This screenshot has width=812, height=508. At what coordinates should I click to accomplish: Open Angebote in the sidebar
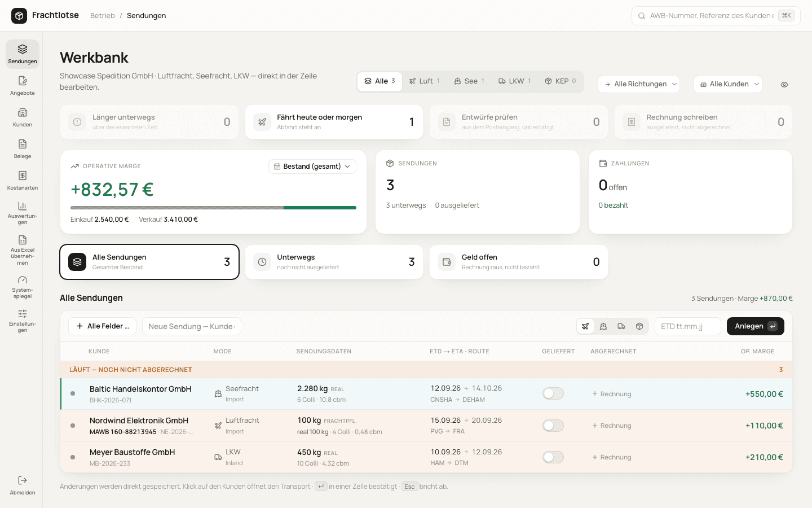[23, 86]
